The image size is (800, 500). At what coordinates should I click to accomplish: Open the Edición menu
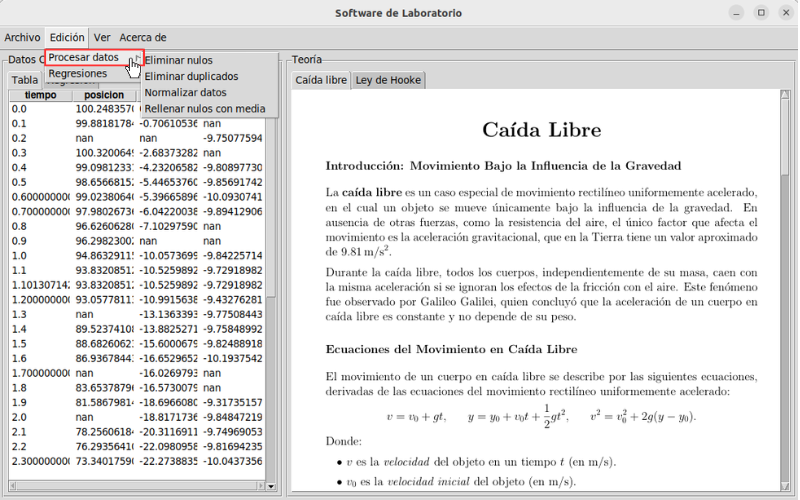(x=67, y=37)
